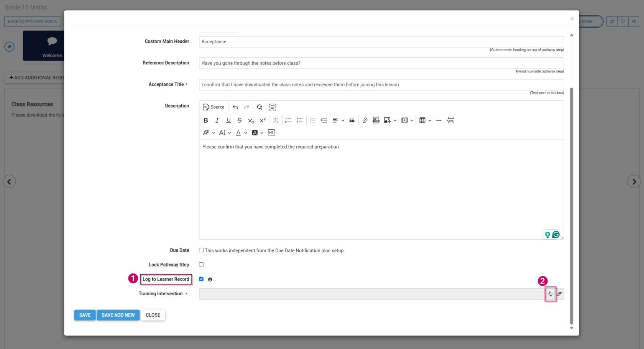Select all content in the editor
Viewport: 644px width, 349px height.
tap(273, 107)
